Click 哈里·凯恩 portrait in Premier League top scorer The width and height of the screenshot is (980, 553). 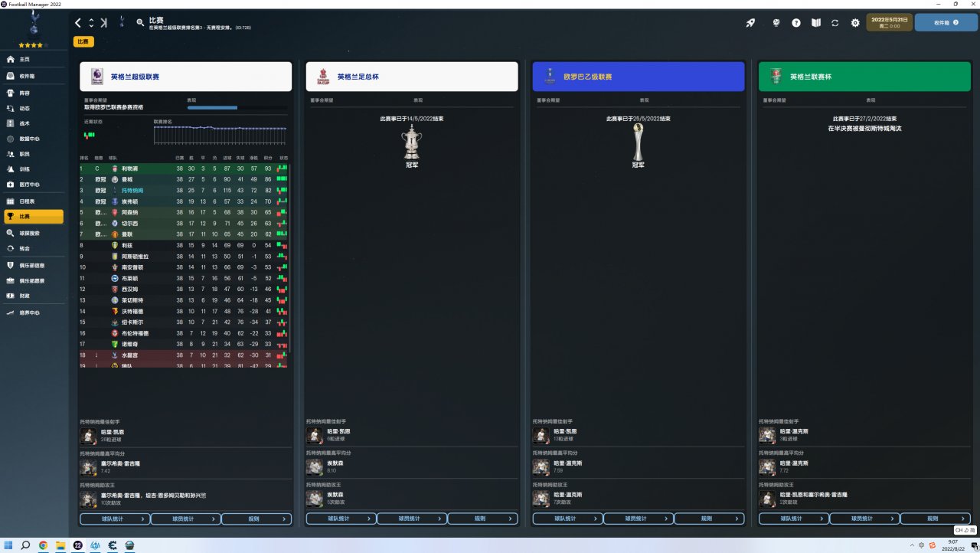(x=87, y=436)
